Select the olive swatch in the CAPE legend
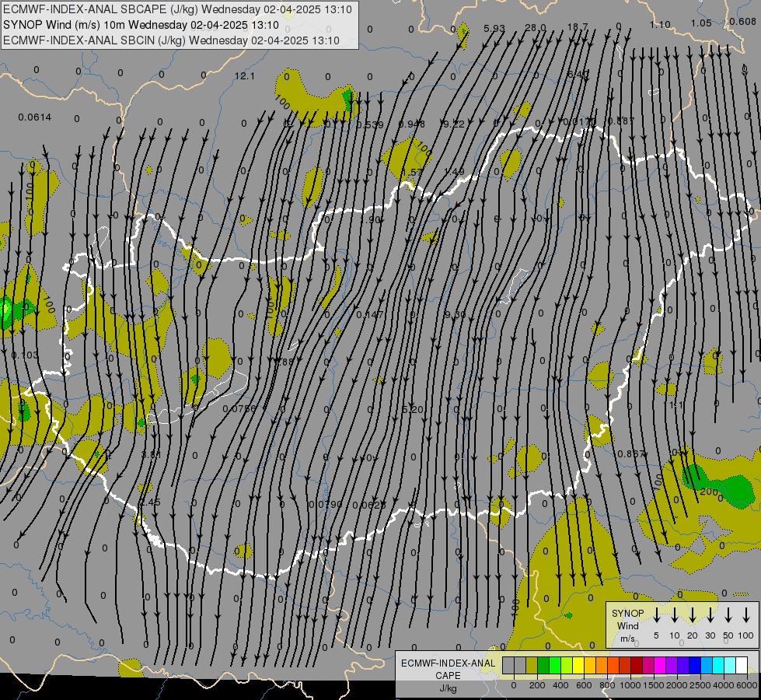 coord(532,666)
